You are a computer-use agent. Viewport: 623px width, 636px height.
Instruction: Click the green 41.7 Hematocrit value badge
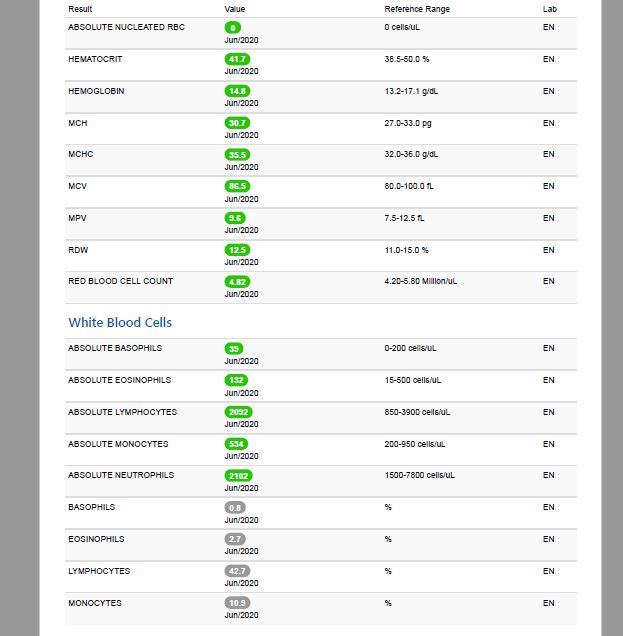pos(237,59)
